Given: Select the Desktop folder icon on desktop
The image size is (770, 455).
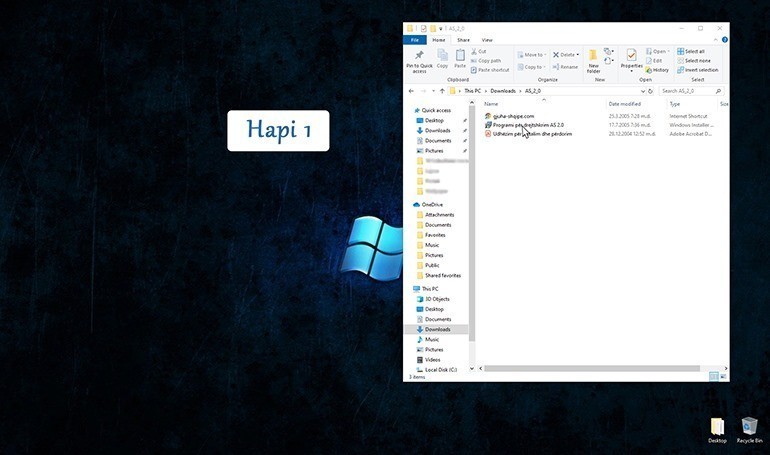Looking at the screenshot, I should (717, 430).
